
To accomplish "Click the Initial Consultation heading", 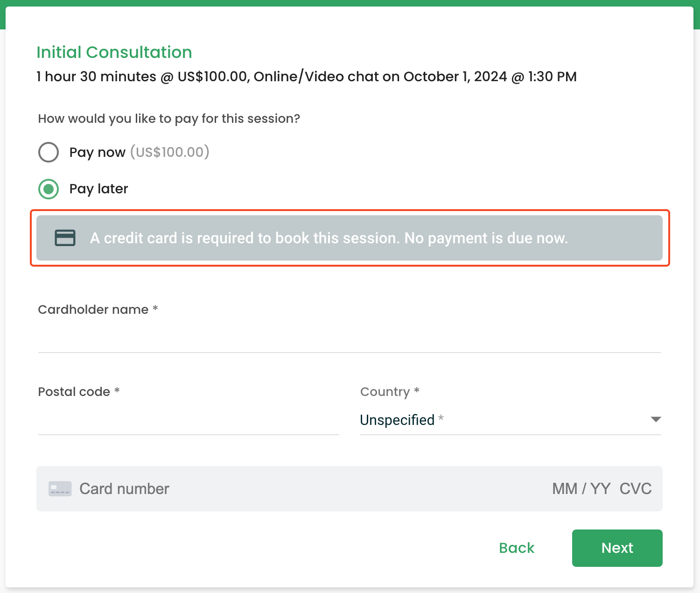I will pos(114,52).
